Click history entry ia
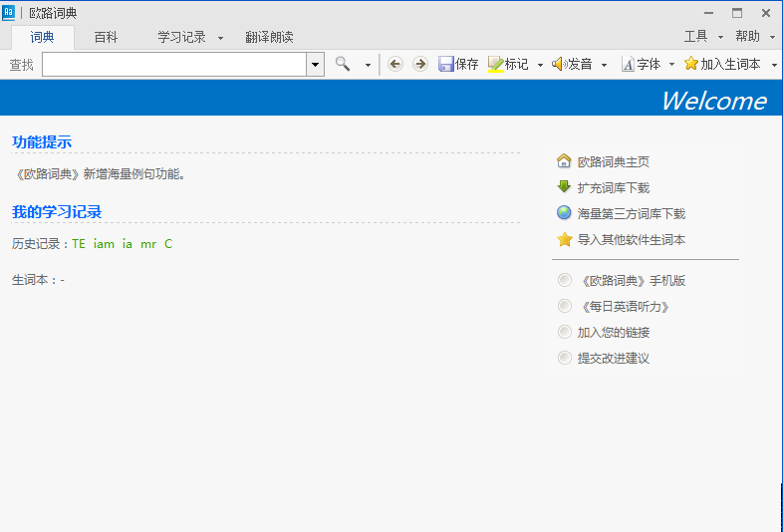The height and width of the screenshot is (532, 783). coord(128,244)
